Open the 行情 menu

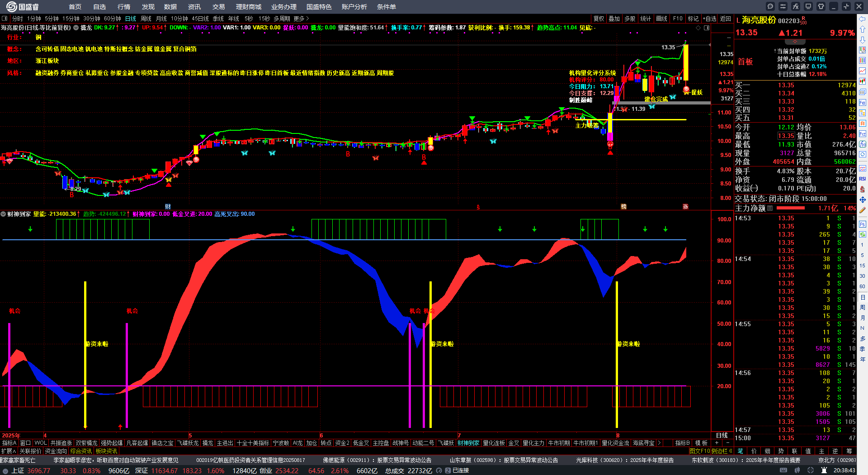[x=124, y=7]
